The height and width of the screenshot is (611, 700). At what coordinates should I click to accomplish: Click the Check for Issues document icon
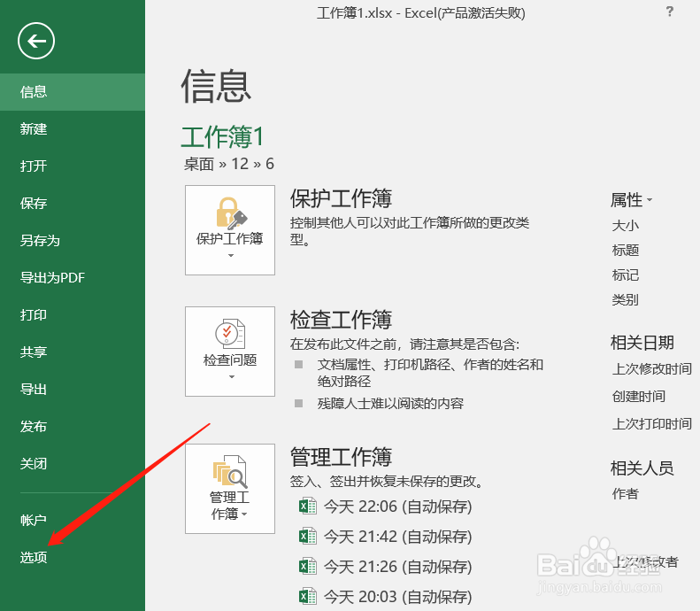[230, 334]
